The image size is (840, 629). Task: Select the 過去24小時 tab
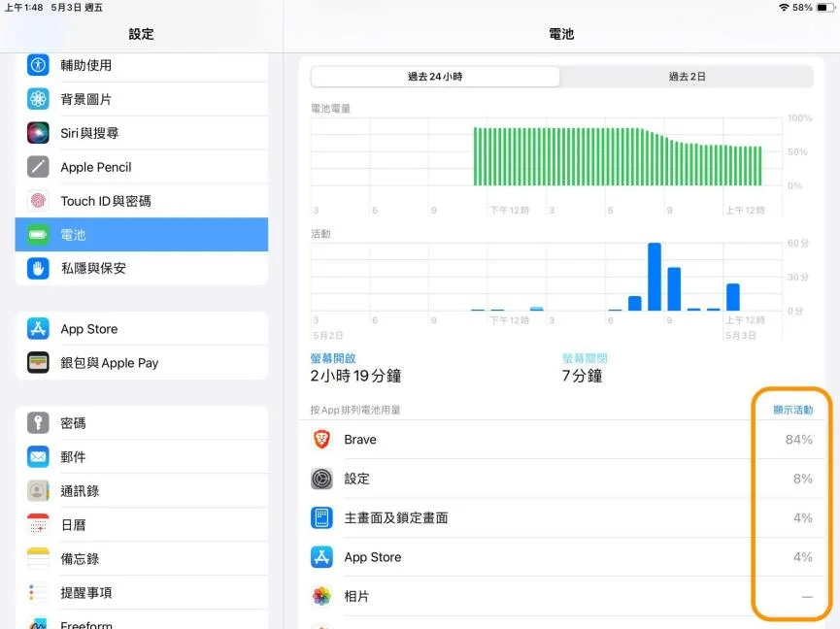[x=435, y=77]
